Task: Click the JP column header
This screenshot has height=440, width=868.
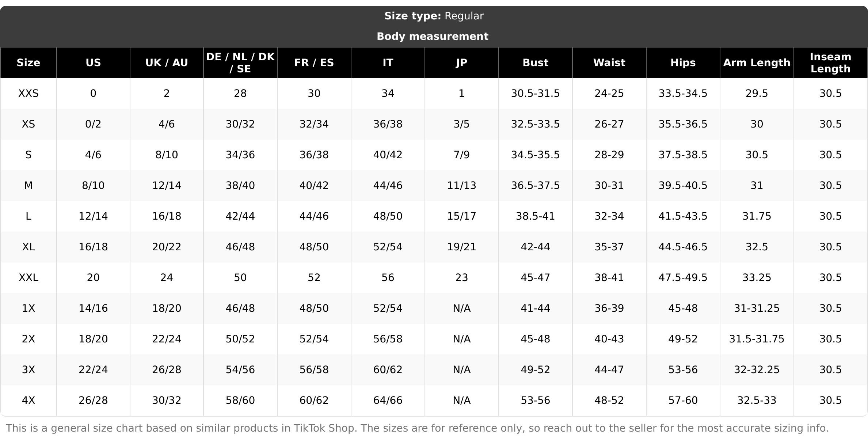Action: [461, 62]
